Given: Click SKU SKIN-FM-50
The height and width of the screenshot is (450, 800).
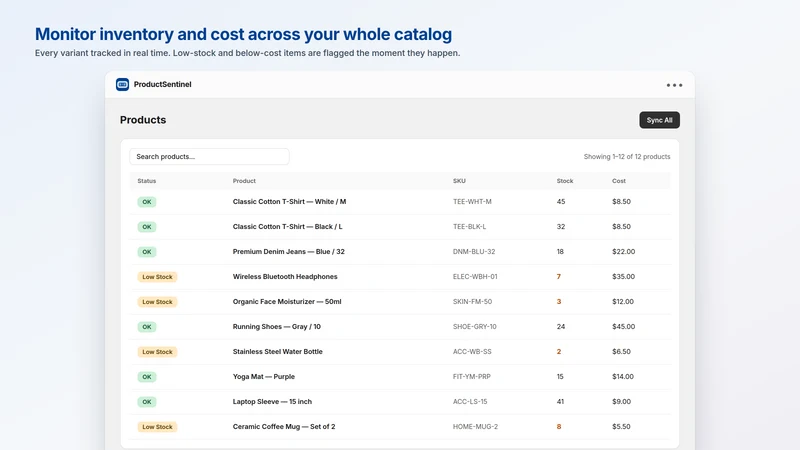Looking at the screenshot, I should click(472, 302).
